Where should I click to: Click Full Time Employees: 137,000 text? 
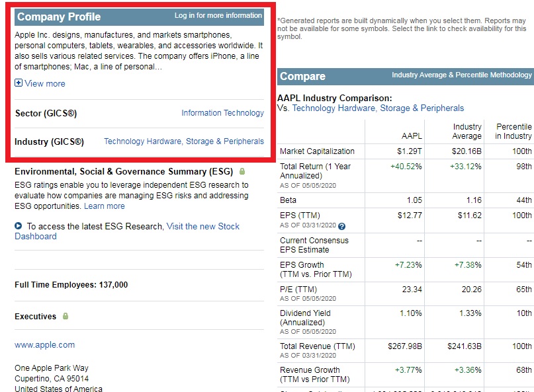tap(71, 285)
